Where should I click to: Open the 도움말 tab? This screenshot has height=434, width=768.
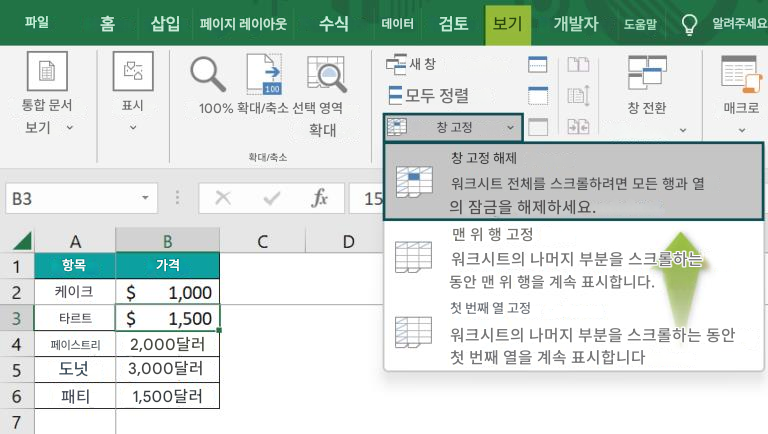pos(640,24)
